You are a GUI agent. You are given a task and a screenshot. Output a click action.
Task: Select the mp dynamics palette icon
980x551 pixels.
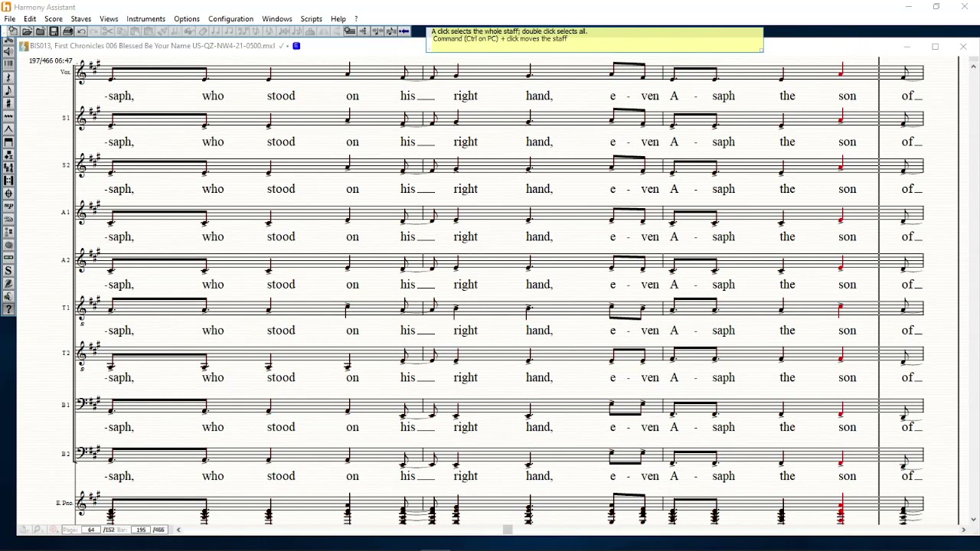tap(8, 206)
